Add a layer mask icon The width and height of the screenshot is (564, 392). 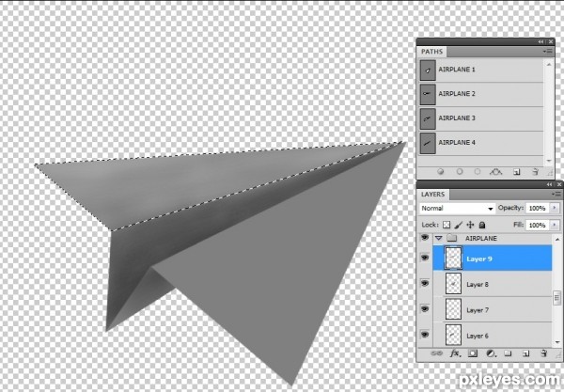[x=473, y=353]
